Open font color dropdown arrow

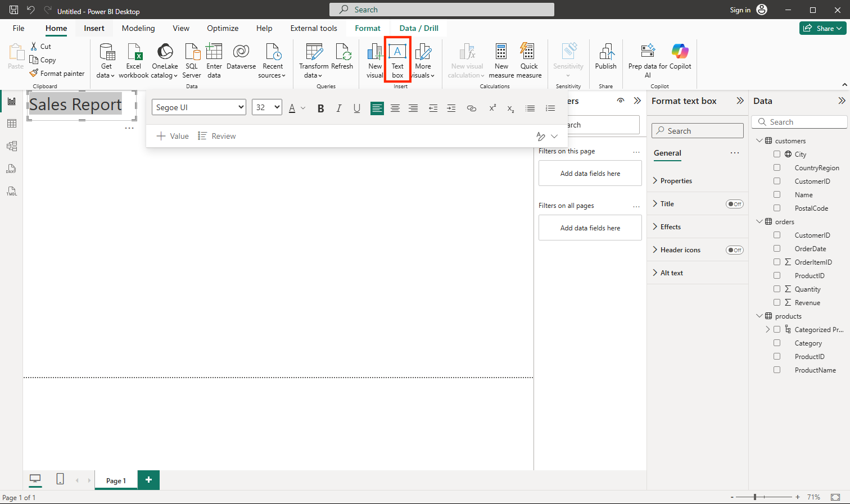(303, 108)
